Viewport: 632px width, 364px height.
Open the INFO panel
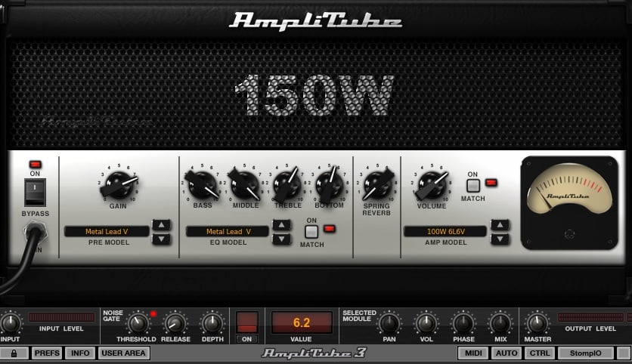(80, 353)
